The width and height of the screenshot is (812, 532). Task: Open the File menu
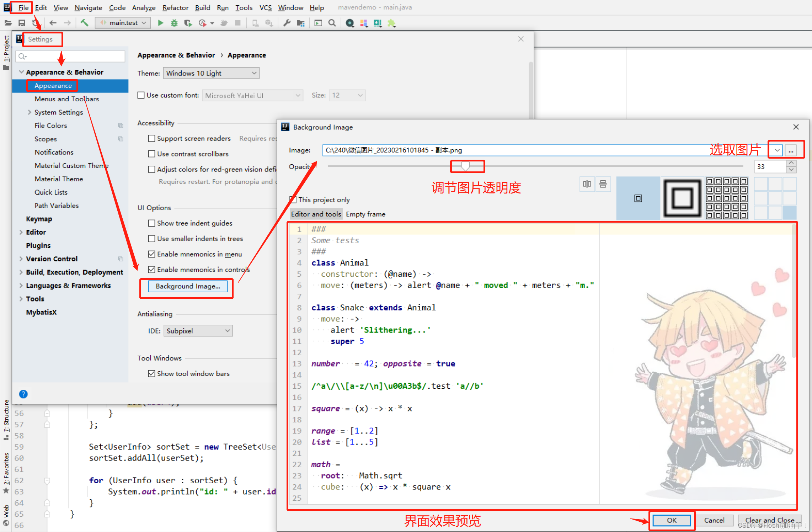(x=23, y=7)
